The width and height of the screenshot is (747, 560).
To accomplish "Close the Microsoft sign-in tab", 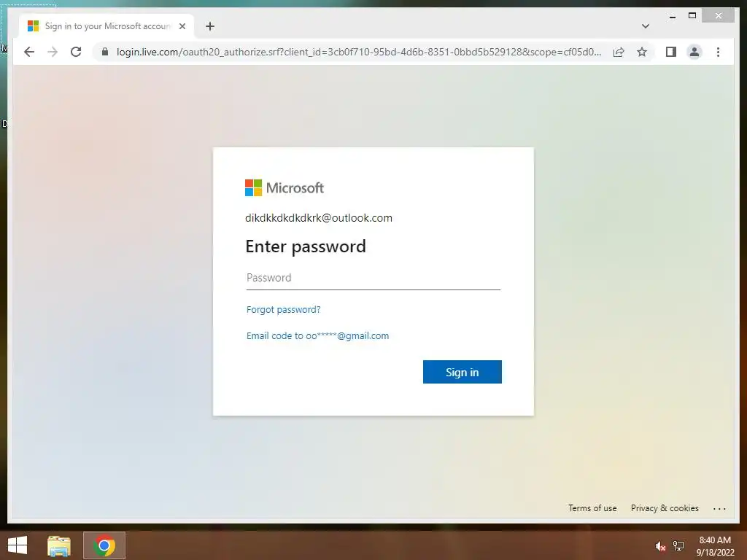I will 182,26.
